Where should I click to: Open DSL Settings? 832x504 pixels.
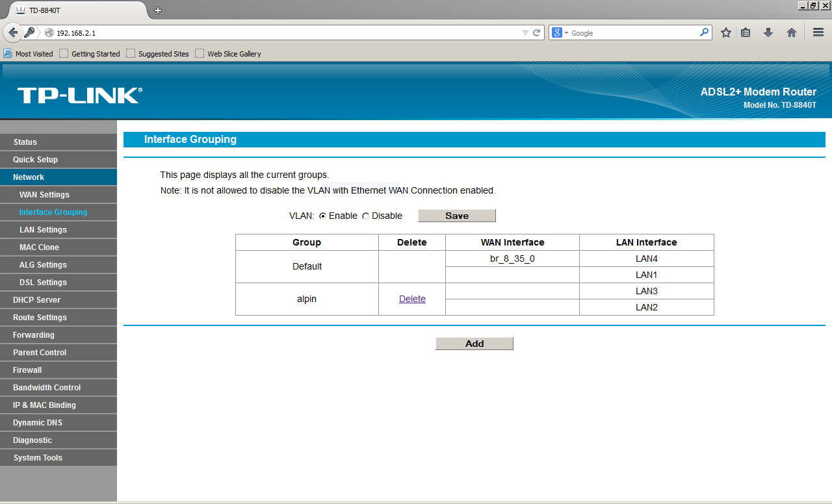(x=58, y=283)
